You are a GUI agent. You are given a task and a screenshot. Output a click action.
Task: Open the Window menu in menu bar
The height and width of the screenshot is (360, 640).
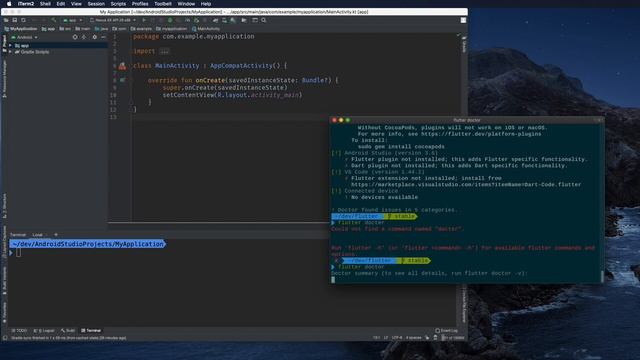[186, 4]
